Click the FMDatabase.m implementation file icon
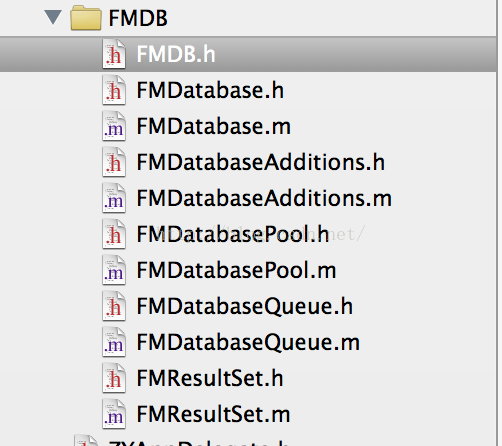Image resolution: width=502 pixels, height=446 pixels. click(x=114, y=126)
